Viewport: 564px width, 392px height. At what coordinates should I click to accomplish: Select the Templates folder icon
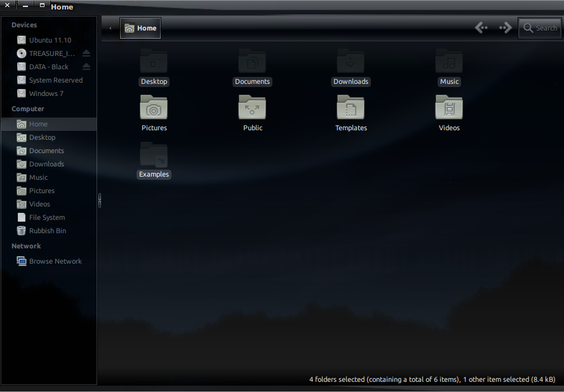[x=351, y=107]
